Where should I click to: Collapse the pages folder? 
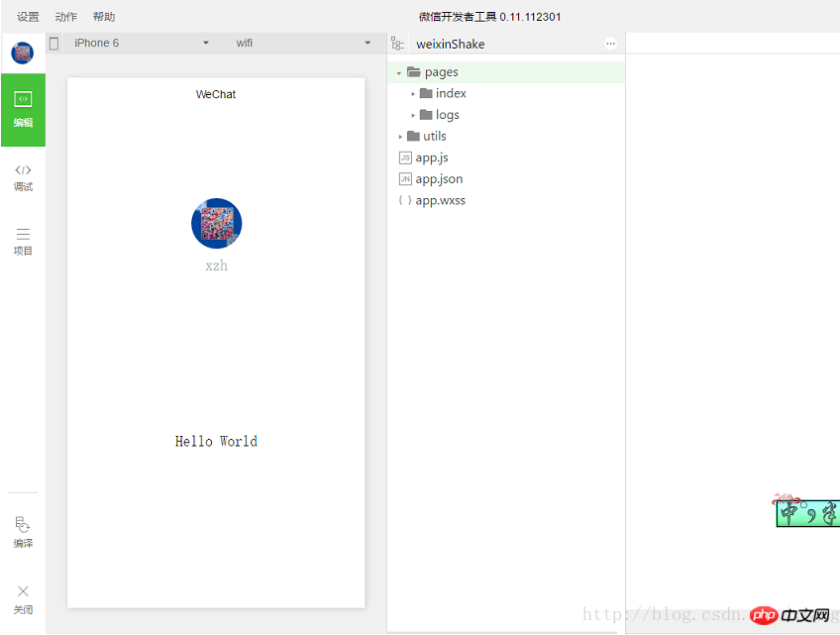tap(399, 71)
